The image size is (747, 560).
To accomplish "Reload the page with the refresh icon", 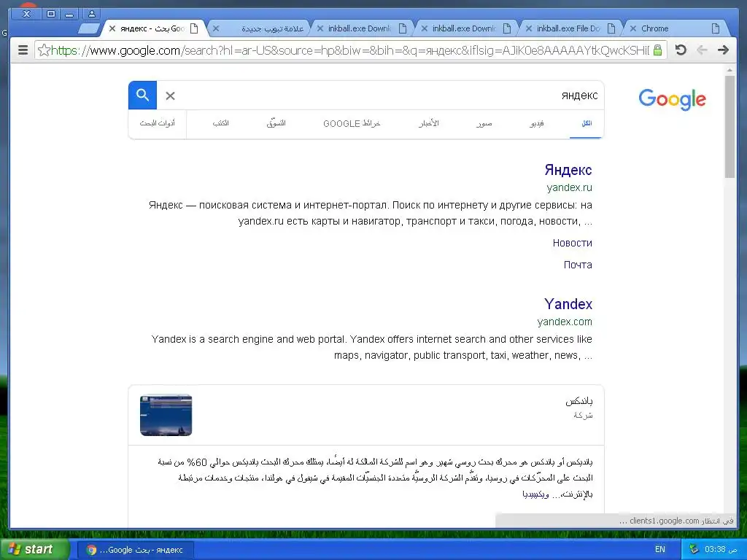I will click(x=681, y=50).
